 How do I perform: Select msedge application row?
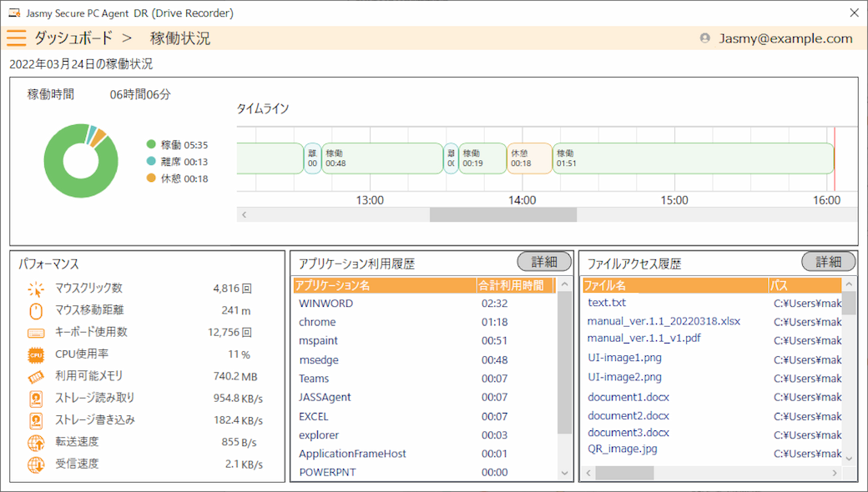point(425,360)
